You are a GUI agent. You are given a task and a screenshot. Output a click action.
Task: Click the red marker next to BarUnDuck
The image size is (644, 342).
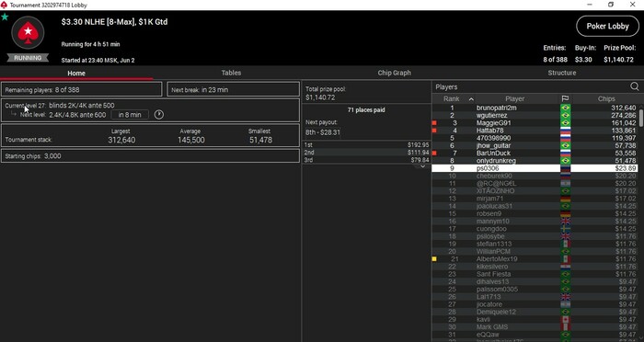[434, 154]
